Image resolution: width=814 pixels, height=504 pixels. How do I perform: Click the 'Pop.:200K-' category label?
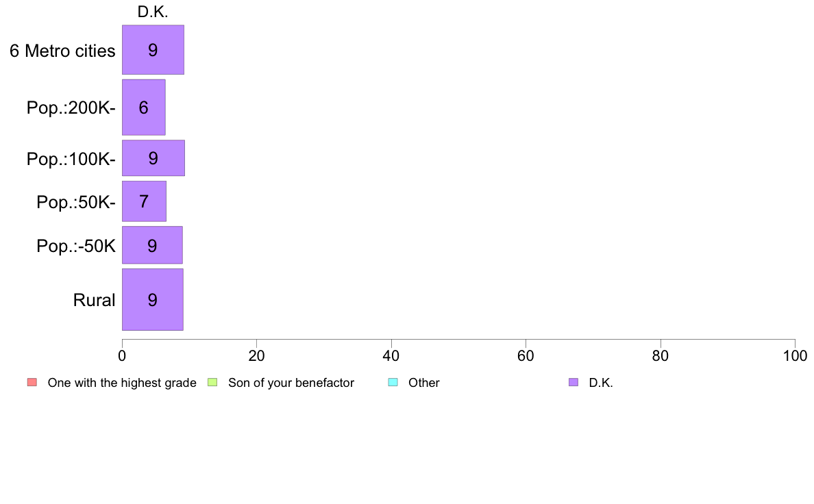(71, 108)
